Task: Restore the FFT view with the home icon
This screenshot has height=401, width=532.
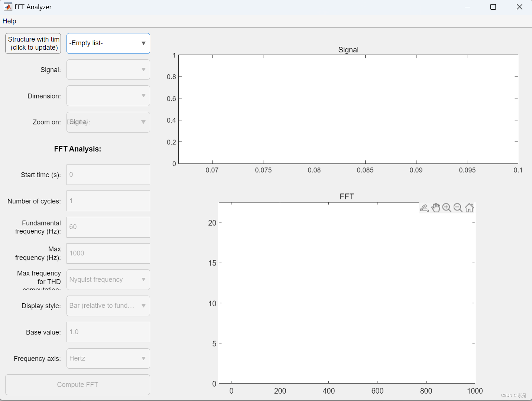Action: [469, 208]
